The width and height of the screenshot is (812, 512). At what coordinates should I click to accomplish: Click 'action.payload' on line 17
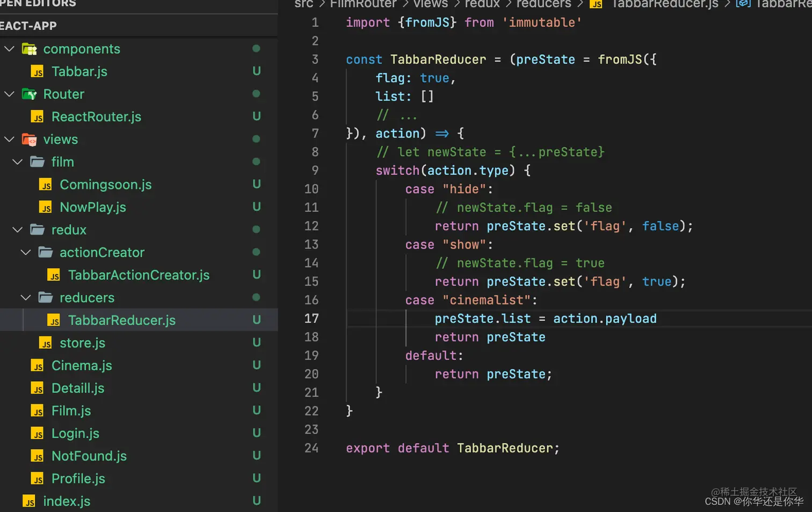605,319
